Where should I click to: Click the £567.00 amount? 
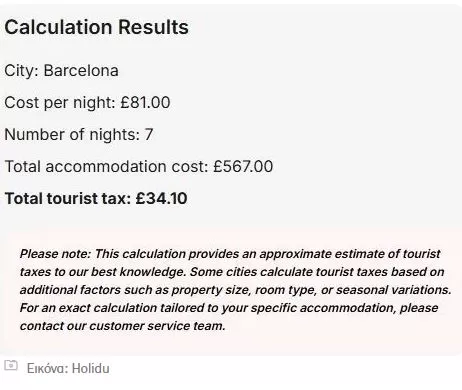pyautogui.click(x=243, y=166)
